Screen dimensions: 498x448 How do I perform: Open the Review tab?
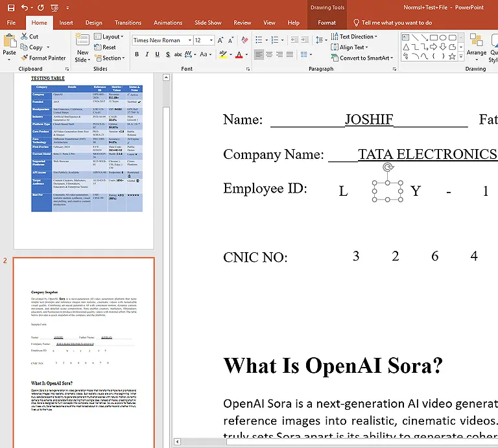point(243,23)
